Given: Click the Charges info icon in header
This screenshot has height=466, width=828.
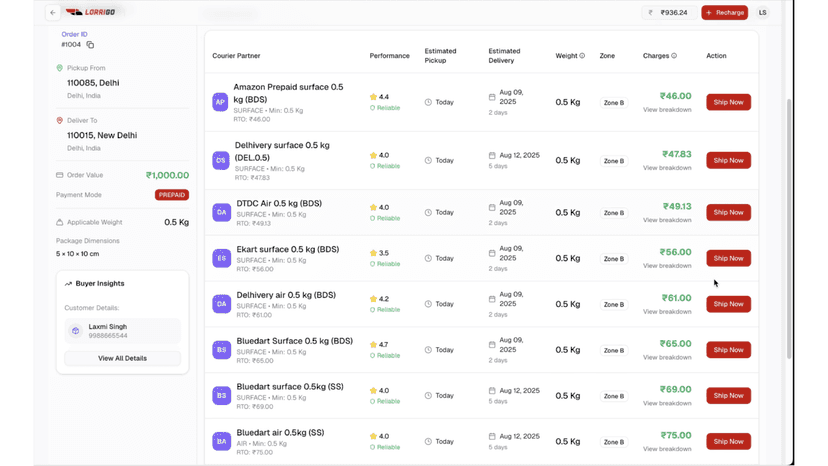Looking at the screenshot, I should tap(674, 55).
